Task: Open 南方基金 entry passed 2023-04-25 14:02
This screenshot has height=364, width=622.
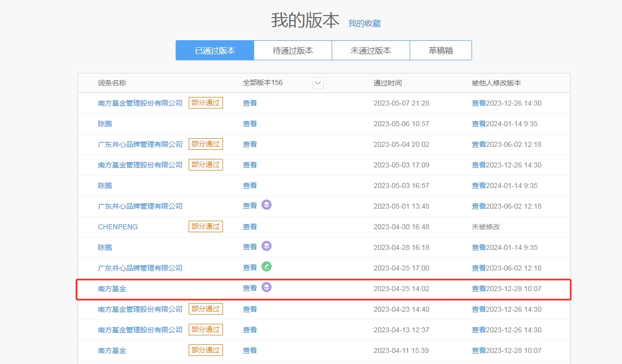Action: click(112, 289)
